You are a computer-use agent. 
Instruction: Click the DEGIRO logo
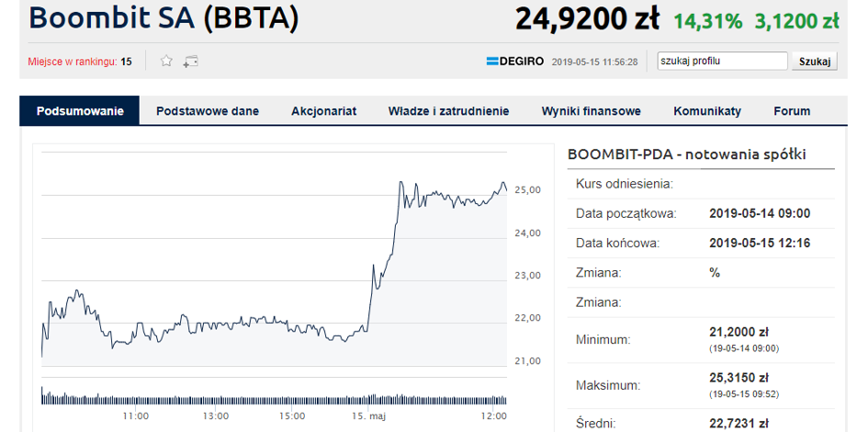[x=514, y=62]
